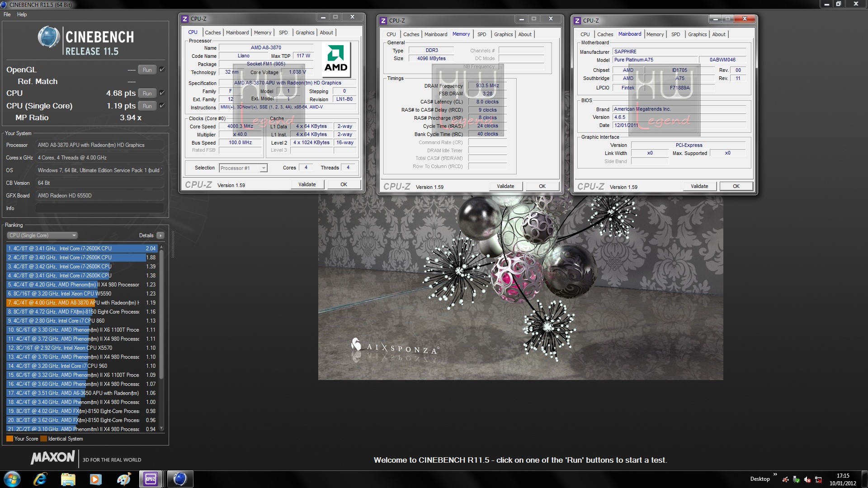The width and height of the screenshot is (868, 488).
Task: Toggle the CPU test checkbox
Action: click(x=162, y=93)
